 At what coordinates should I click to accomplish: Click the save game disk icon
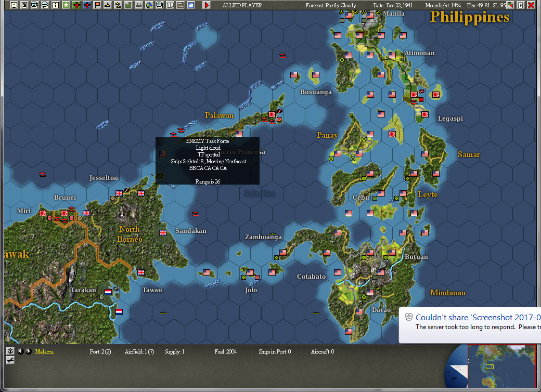[14, 5]
